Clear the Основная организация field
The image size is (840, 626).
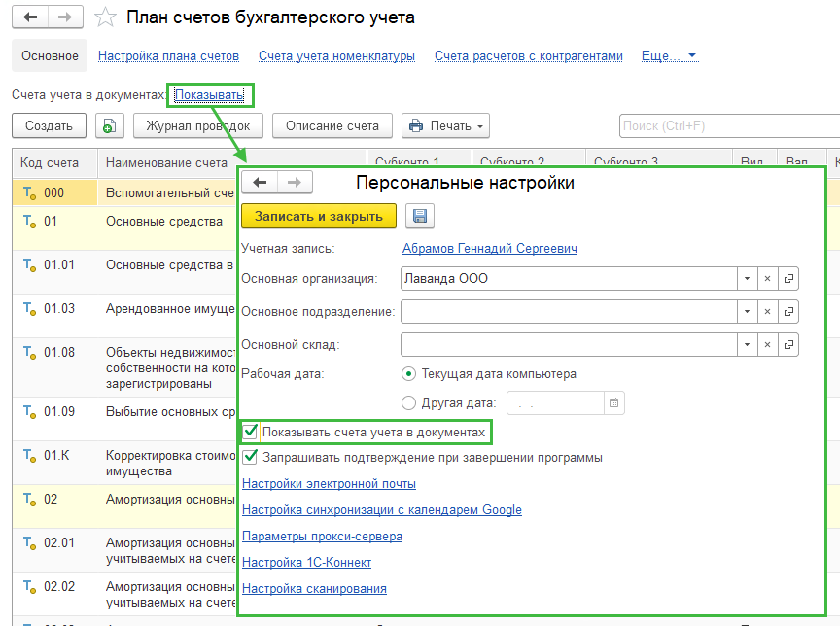pyautogui.click(x=768, y=278)
